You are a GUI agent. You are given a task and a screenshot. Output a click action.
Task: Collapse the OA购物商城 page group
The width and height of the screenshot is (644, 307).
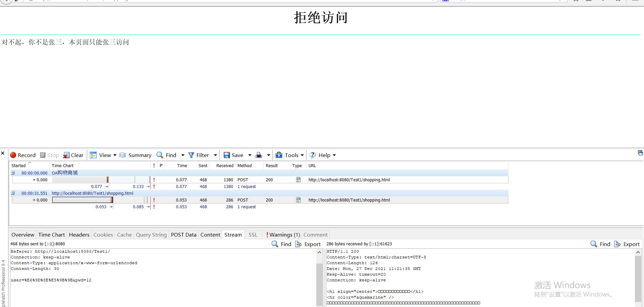tap(13, 173)
